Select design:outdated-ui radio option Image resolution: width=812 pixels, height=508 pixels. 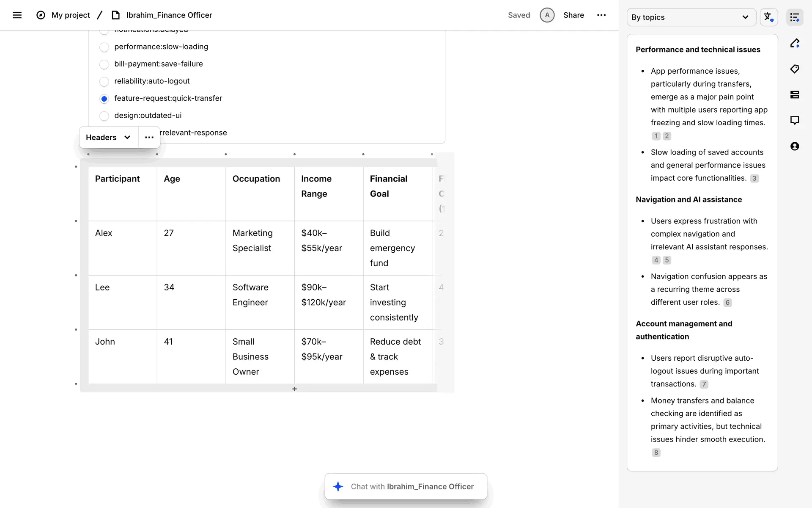tap(104, 116)
